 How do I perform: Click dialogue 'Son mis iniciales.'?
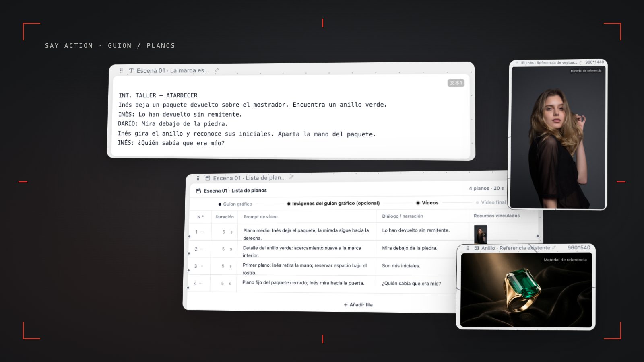(401, 266)
